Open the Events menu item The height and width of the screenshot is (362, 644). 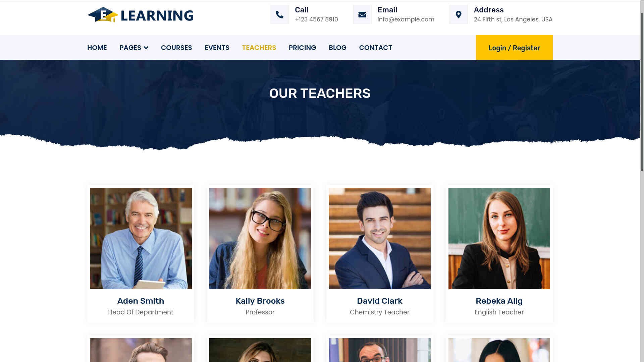(217, 48)
